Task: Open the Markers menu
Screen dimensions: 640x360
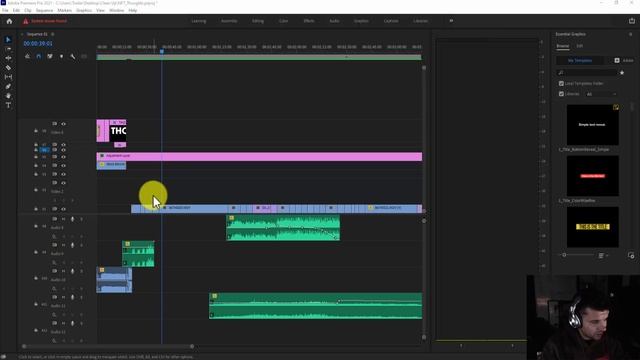Action: coord(64,10)
